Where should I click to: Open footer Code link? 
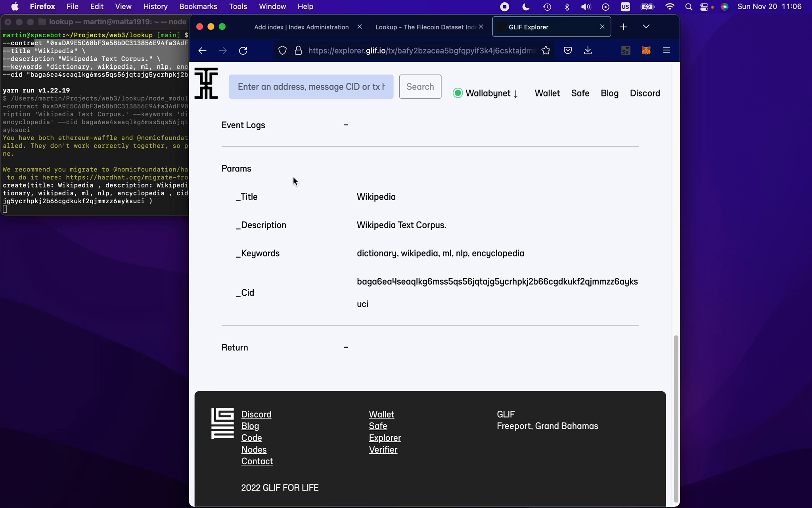tap(251, 438)
